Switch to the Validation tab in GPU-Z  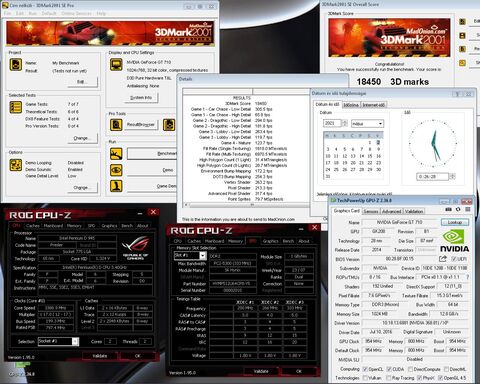point(414,211)
